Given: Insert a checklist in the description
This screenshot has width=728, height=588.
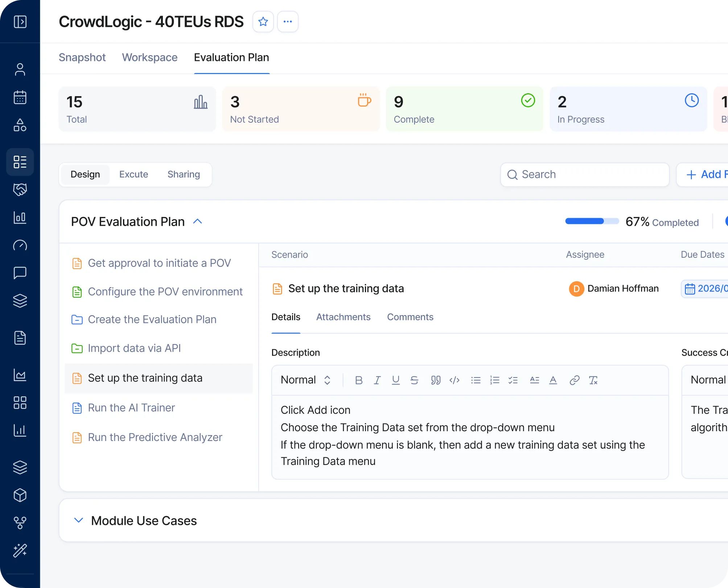Looking at the screenshot, I should pos(513,380).
